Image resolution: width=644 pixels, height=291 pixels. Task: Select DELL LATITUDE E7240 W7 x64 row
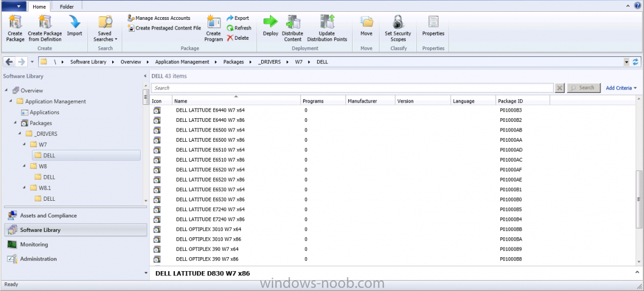click(x=392, y=209)
